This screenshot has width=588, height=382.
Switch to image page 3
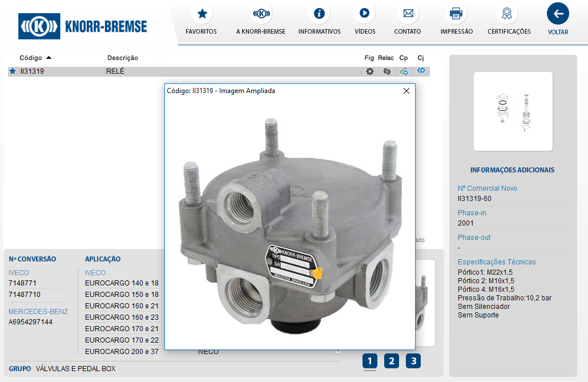point(413,361)
